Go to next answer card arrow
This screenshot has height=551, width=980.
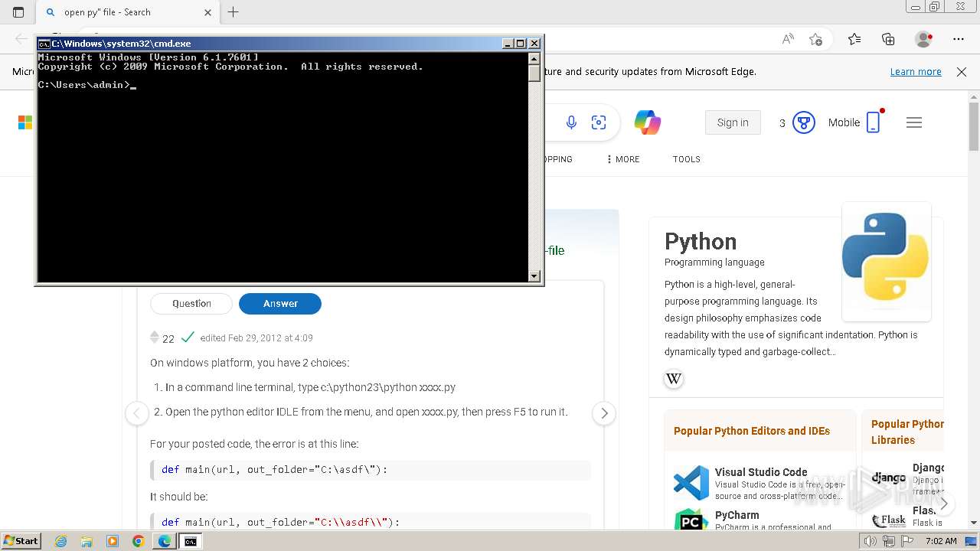[x=604, y=413]
